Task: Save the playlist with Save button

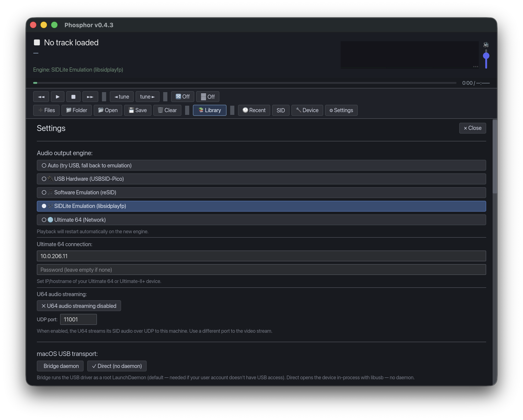Action: (x=138, y=110)
